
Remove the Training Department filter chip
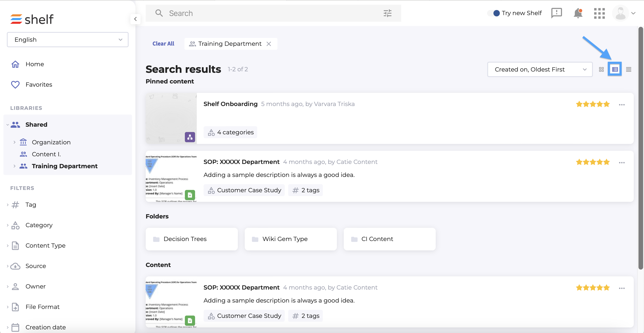(269, 44)
